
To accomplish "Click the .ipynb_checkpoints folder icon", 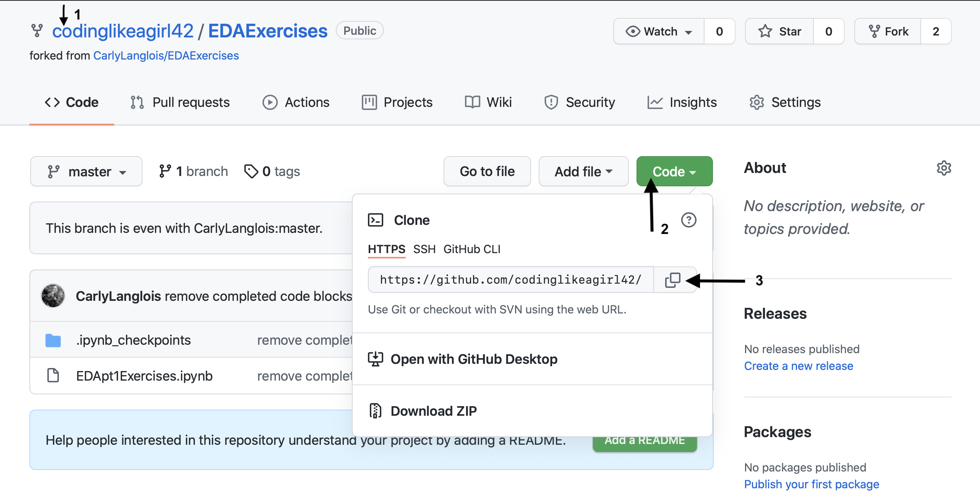I will [53, 340].
